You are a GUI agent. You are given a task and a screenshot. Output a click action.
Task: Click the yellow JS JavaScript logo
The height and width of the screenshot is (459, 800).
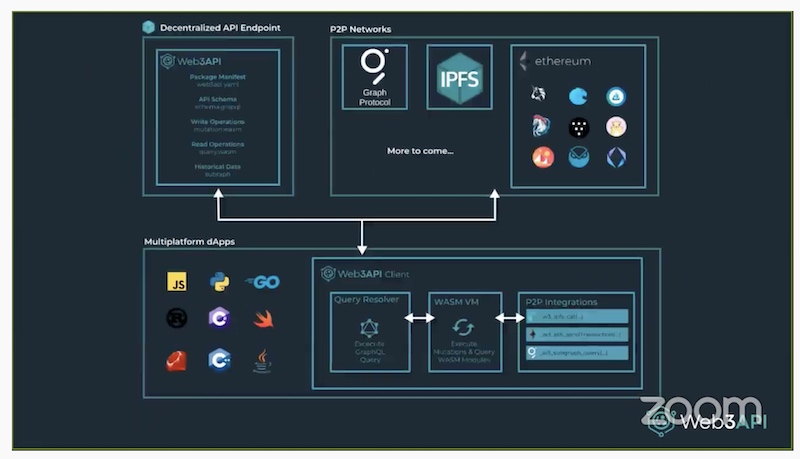177,282
